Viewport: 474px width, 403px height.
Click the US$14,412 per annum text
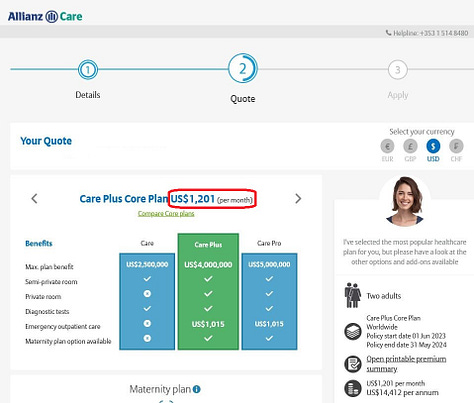click(x=402, y=392)
